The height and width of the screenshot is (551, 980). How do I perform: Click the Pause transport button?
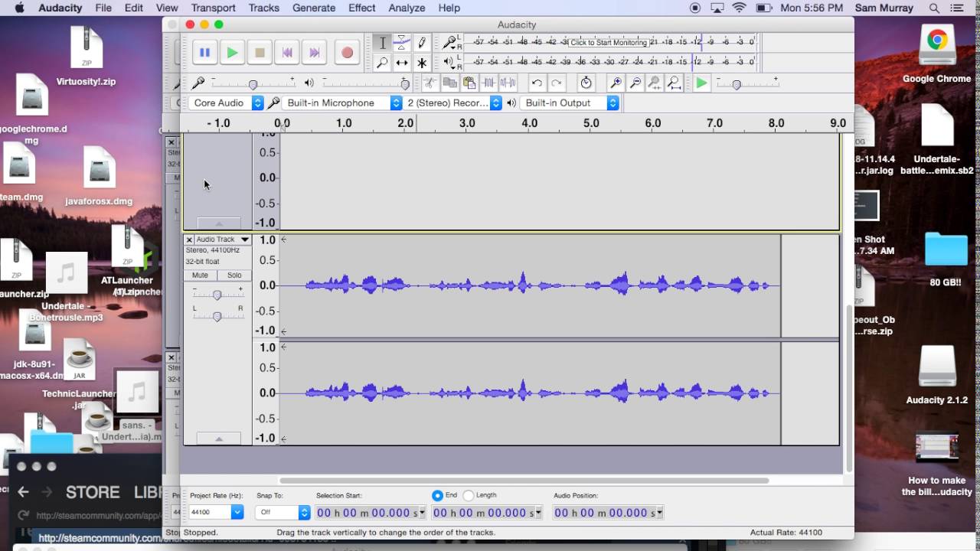click(x=204, y=53)
